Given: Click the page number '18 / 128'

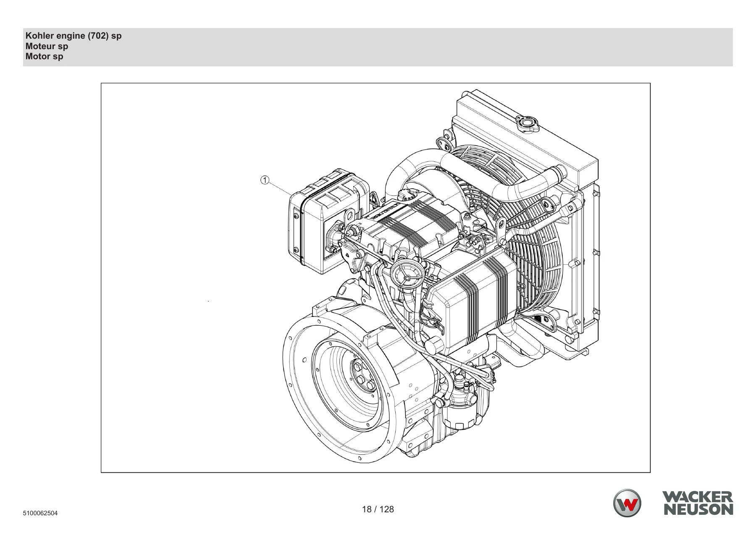Looking at the screenshot, I should [378, 509].
